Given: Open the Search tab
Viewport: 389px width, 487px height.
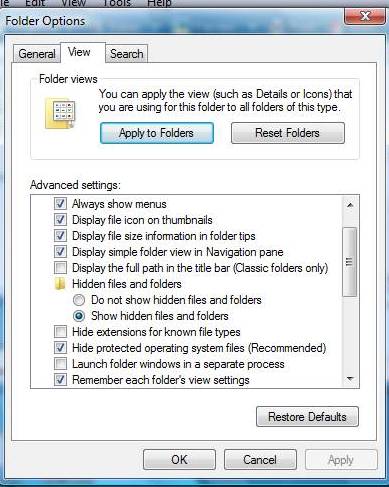Looking at the screenshot, I should [x=126, y=54].
